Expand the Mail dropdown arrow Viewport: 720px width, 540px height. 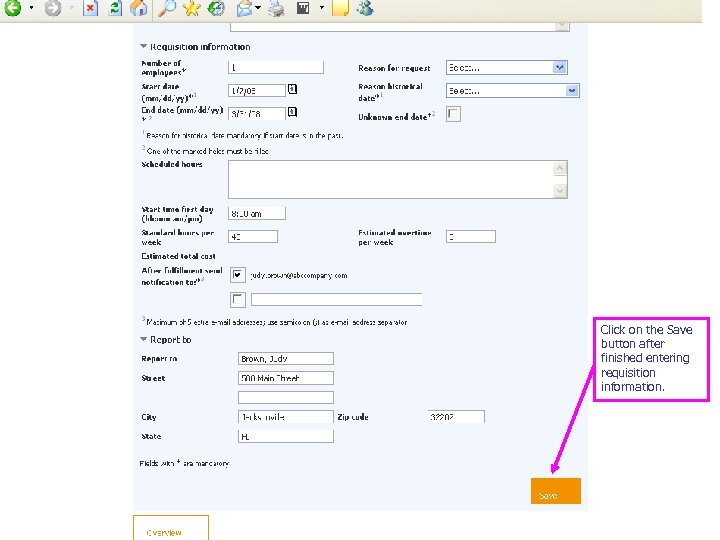(258, 8)
